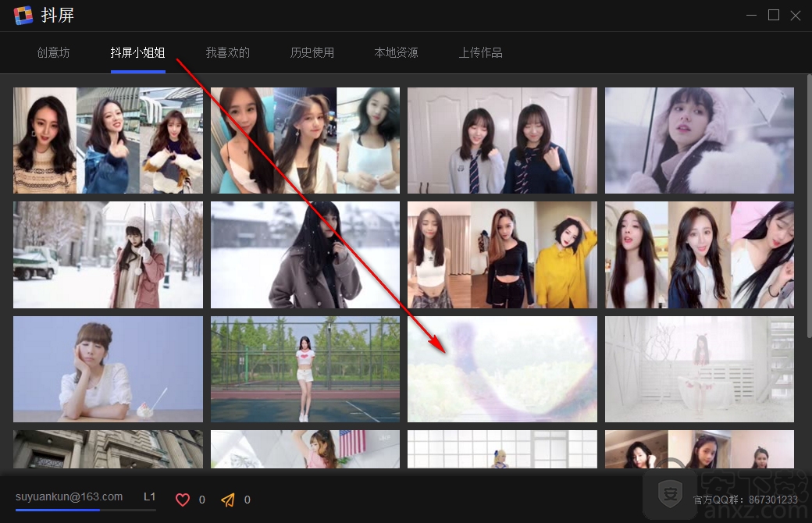812x523 pixels.
Task: Open the collage with the patterned-sweater girl
Action: click(x=109, y=141)
